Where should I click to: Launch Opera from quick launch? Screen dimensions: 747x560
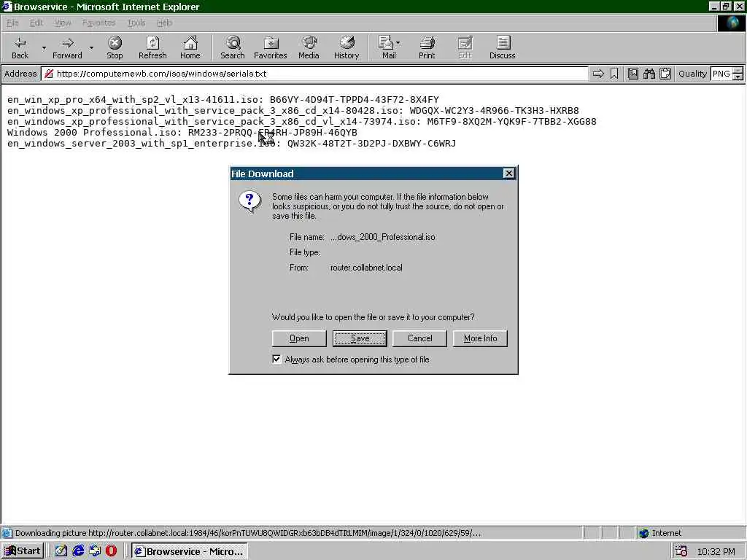click(x=112, y=551)
